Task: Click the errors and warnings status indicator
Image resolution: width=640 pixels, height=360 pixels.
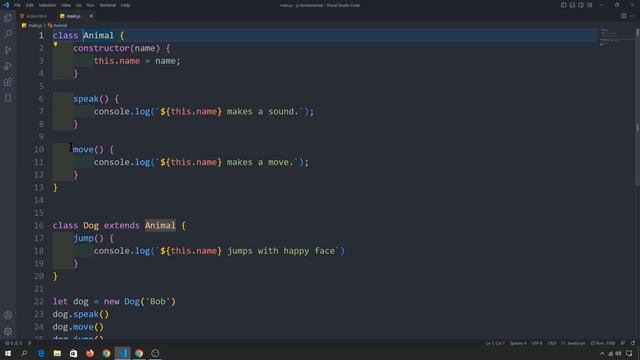Action: pyautogui.click(x=13, y=343)
